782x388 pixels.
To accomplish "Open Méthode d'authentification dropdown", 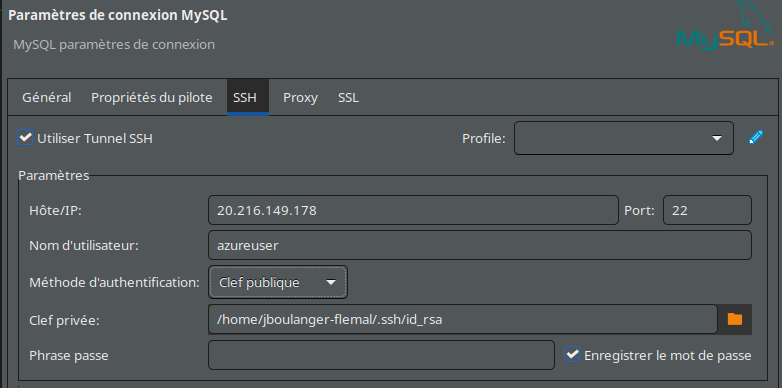I will (278, 282).
